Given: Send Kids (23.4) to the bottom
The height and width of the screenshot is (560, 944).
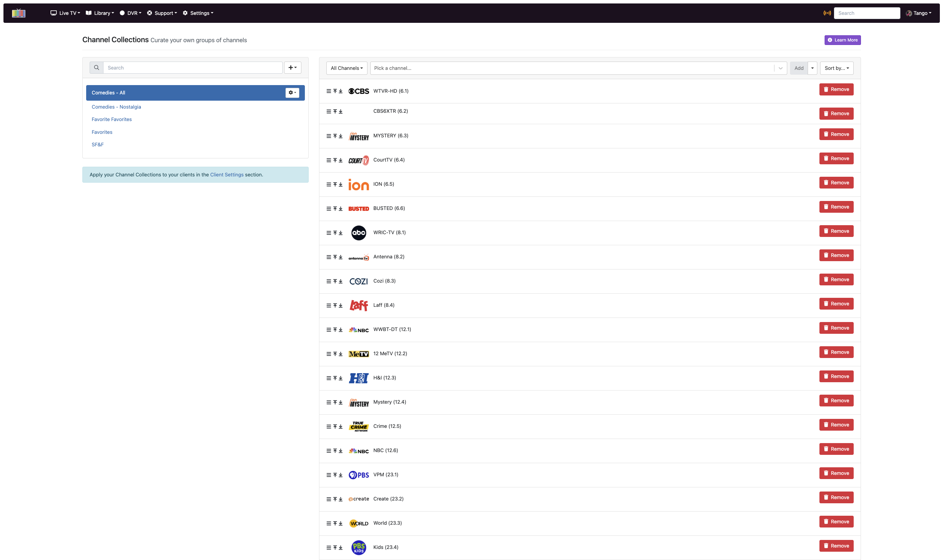Looking at the screenshot, I should point(341,548).
